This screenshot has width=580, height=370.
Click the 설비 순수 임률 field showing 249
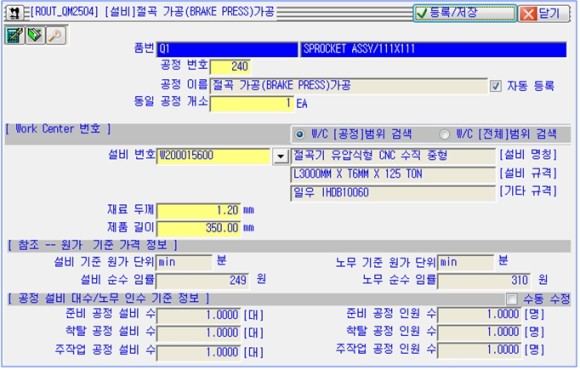203,281
